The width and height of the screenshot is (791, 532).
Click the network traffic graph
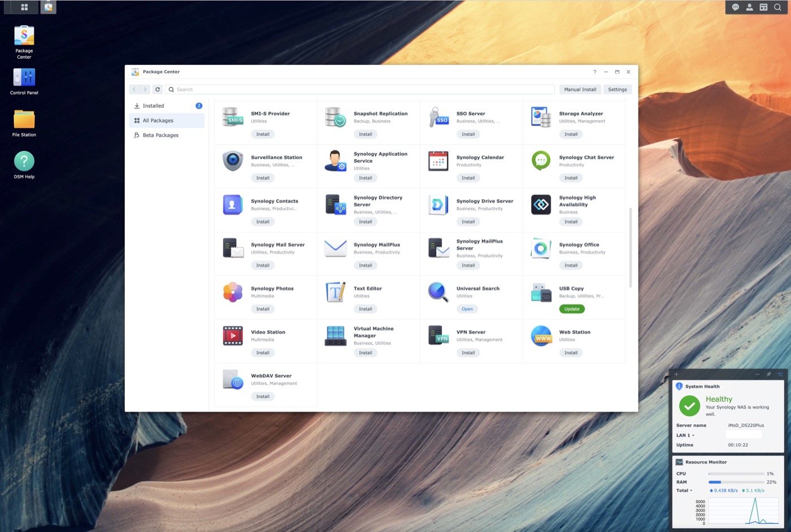tap(743, 511)
